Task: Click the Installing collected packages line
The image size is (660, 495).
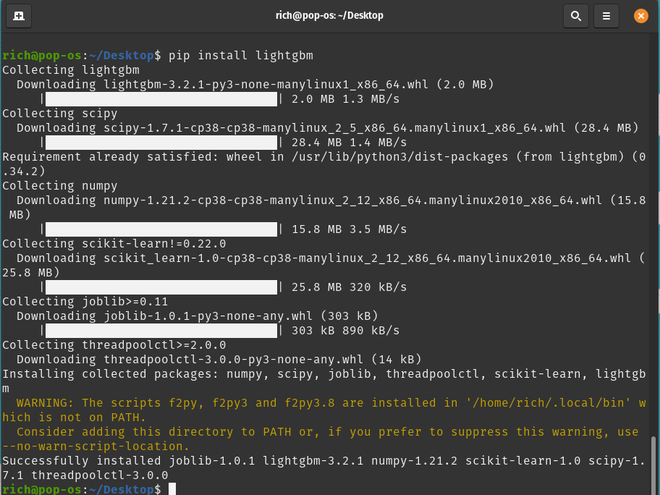Action: (x=323, y=381)
